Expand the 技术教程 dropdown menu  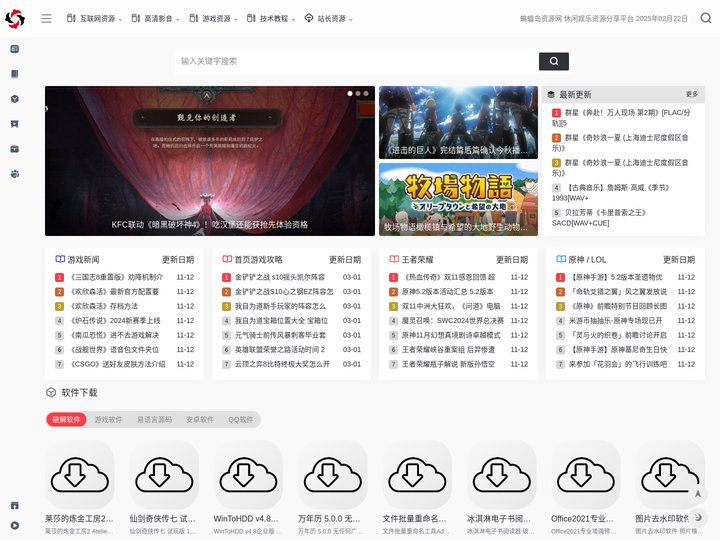point(271,18)
